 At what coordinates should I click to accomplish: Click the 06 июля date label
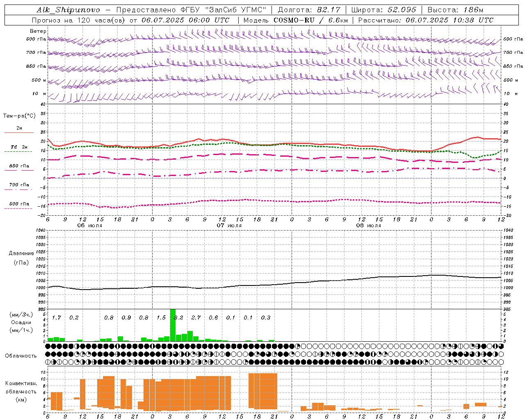point(90,226)
